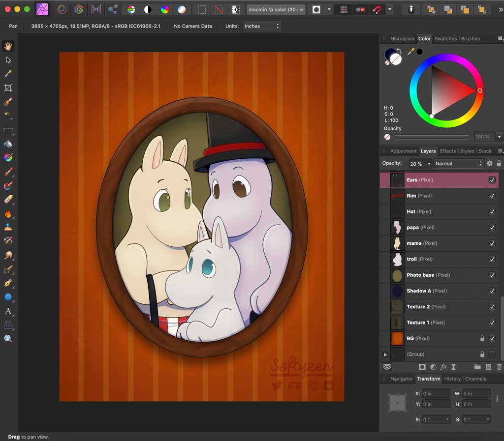Screen dimensions: 504x441
Task: Hide the mama layer
Action: click(x=492, y=243)
